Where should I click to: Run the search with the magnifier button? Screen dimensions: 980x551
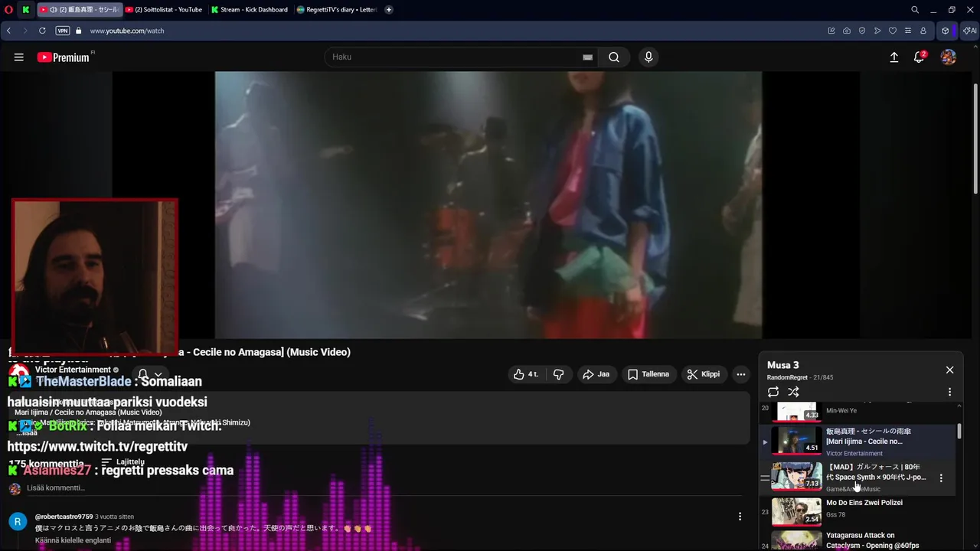point(614,57)
